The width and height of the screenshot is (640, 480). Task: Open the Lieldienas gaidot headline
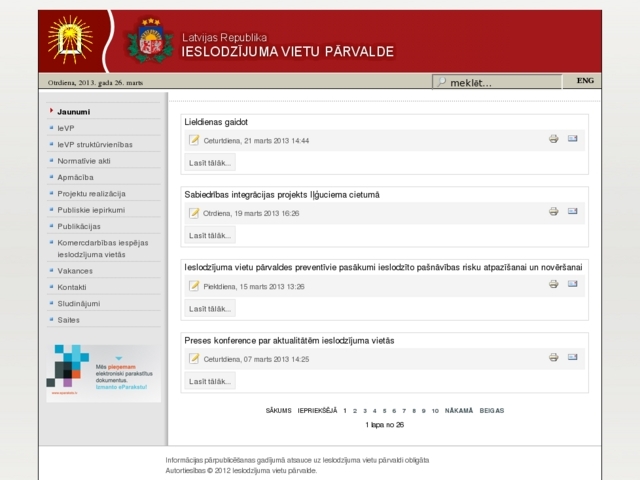[216, 122]
